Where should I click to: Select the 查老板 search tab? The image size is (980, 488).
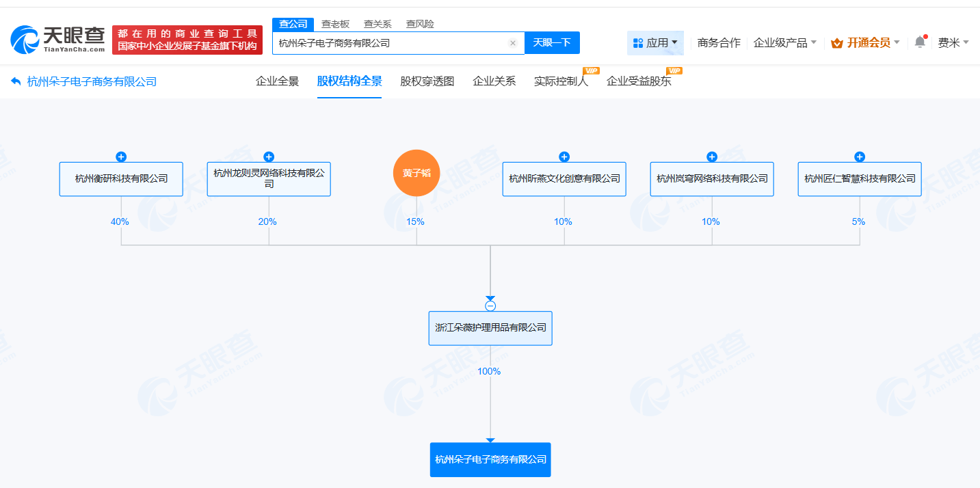333,23
